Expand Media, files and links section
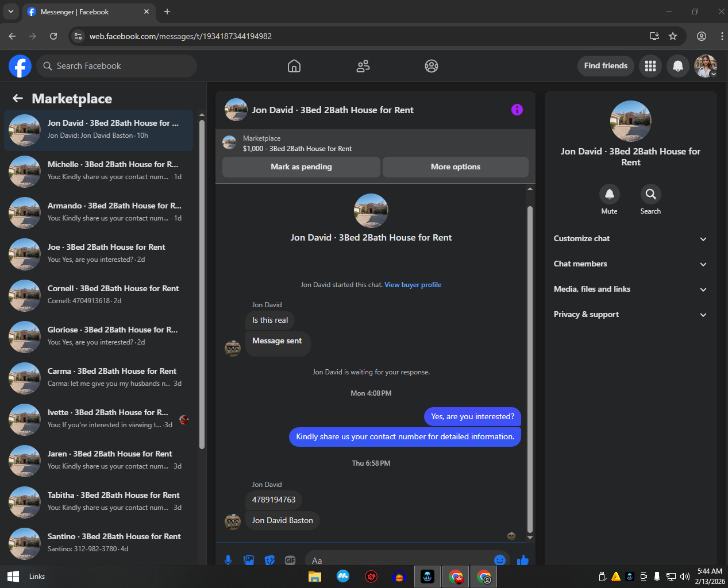Viewport: 728px width, 588px height. (630, 289)
